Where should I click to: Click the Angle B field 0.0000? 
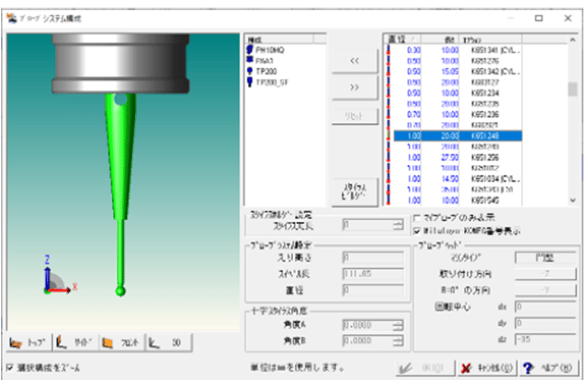pyautogui.click(x=367, y=341)
